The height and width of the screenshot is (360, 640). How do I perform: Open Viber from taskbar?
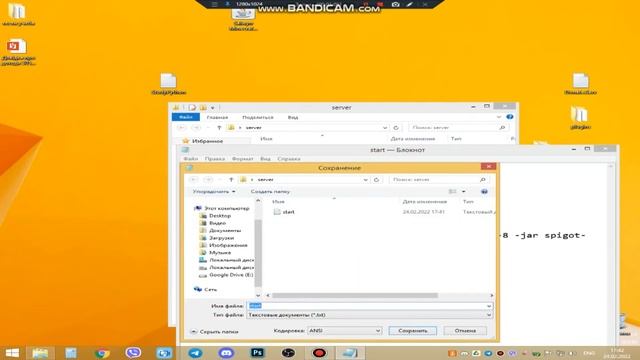click(x=133, y=353)
